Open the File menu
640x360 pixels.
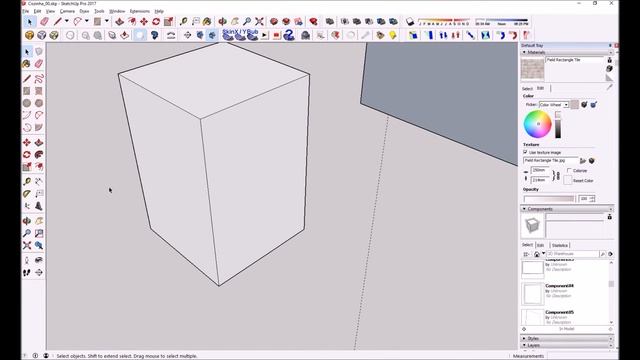coord(25,11)
